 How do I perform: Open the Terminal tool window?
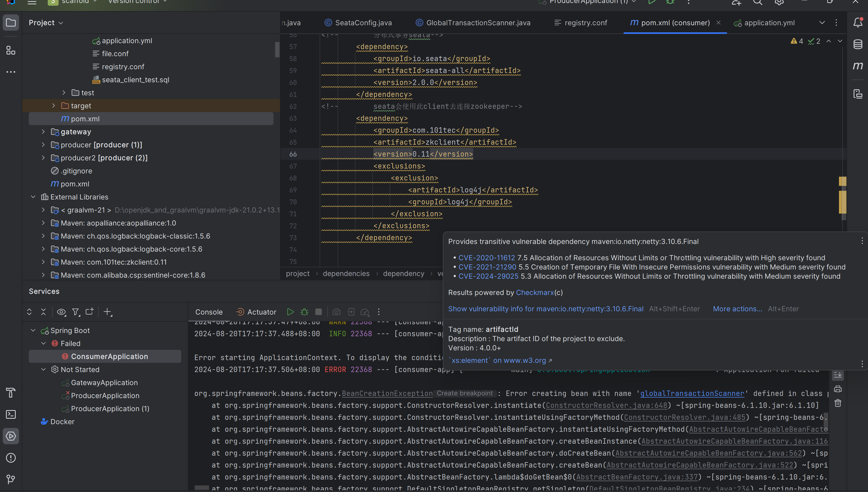11,414
